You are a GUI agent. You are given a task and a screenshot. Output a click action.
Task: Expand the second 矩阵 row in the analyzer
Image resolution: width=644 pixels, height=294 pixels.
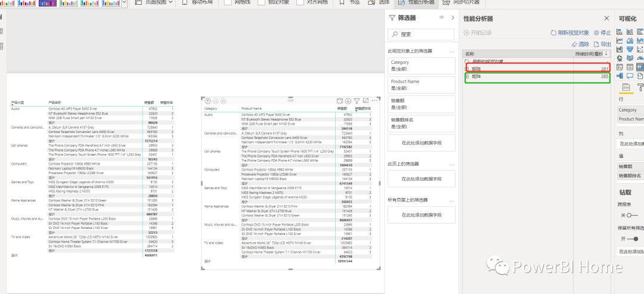[466, 77]
